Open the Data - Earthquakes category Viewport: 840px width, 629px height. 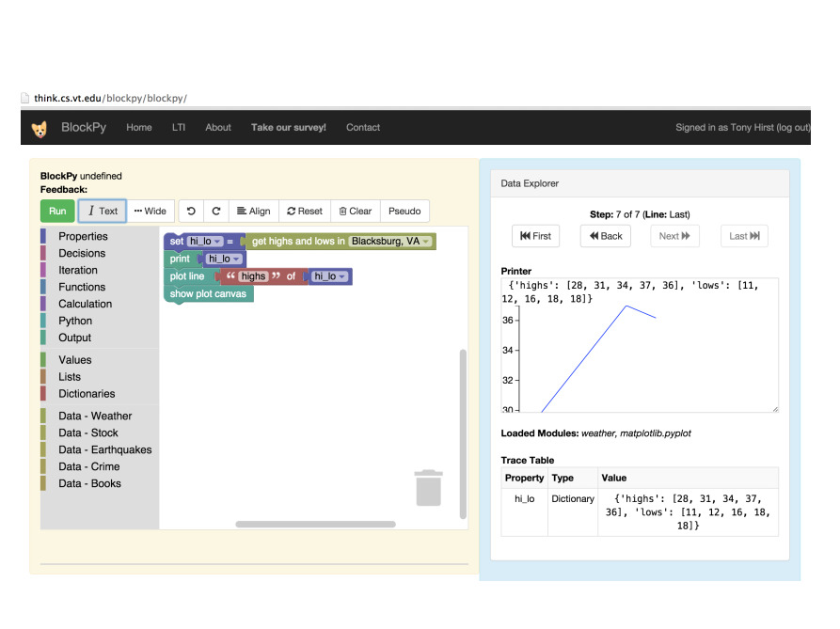(x=105, y=449)
